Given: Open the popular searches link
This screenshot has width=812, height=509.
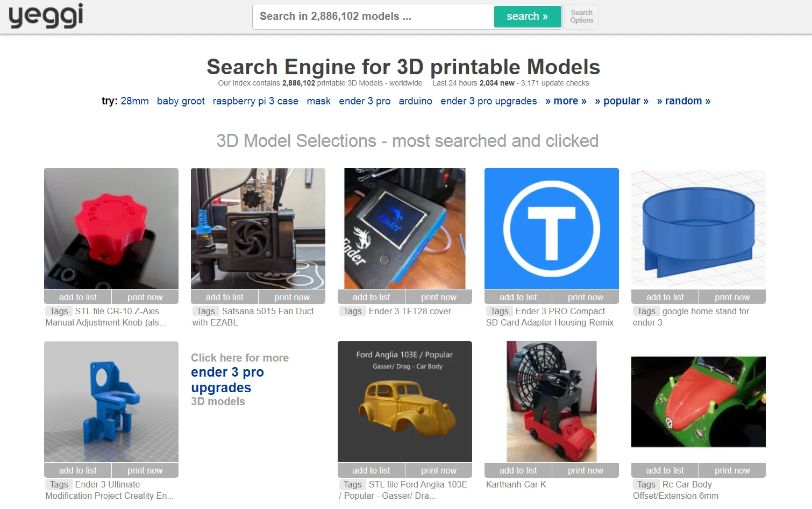Looking at the screenshot, I should tap(621, 101).
